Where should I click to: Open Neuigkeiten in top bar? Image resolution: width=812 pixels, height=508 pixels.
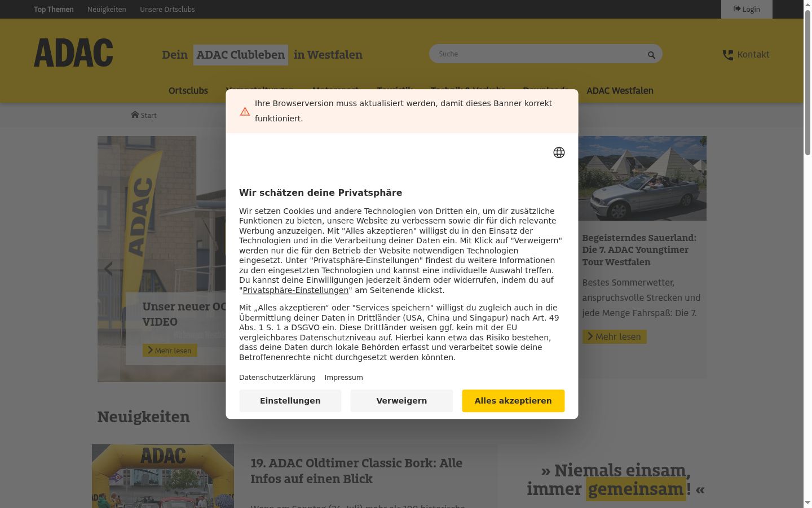107,9
